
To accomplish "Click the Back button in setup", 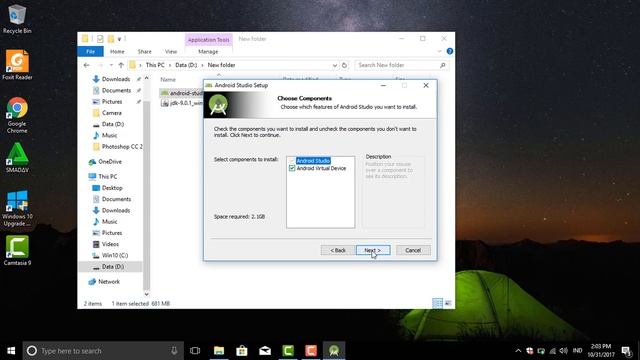I will [x=338, y=250].
